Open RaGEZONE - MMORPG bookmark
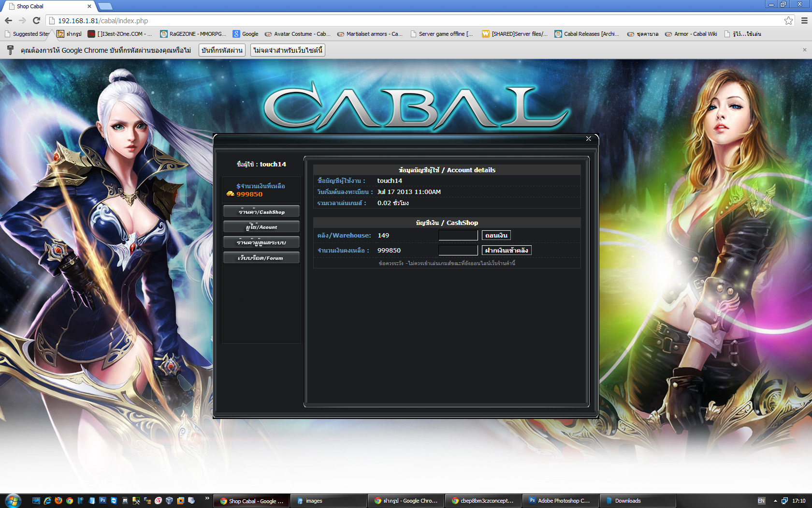Image resolution: width=812 pixels, height=508 pixels. [193, 34]
